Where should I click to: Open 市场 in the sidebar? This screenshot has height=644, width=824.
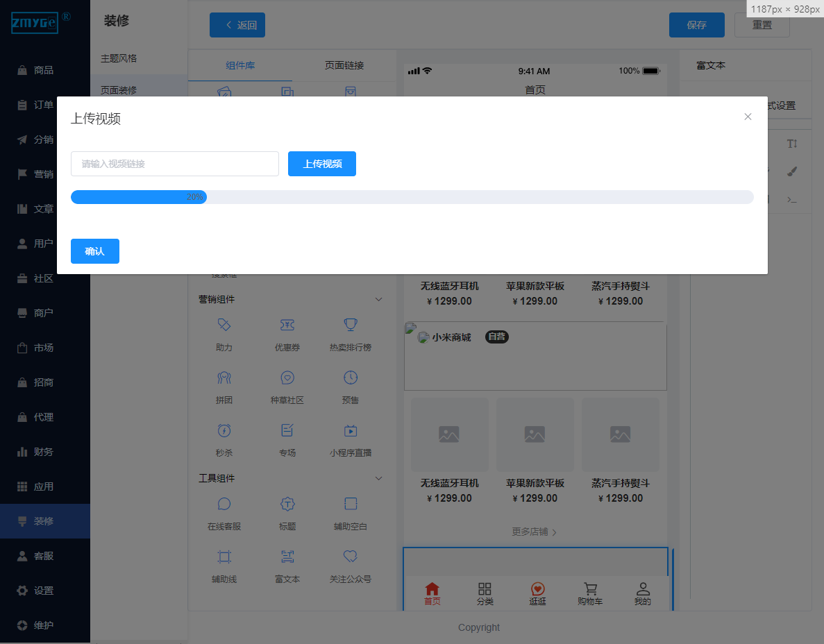tap(44, 348)
